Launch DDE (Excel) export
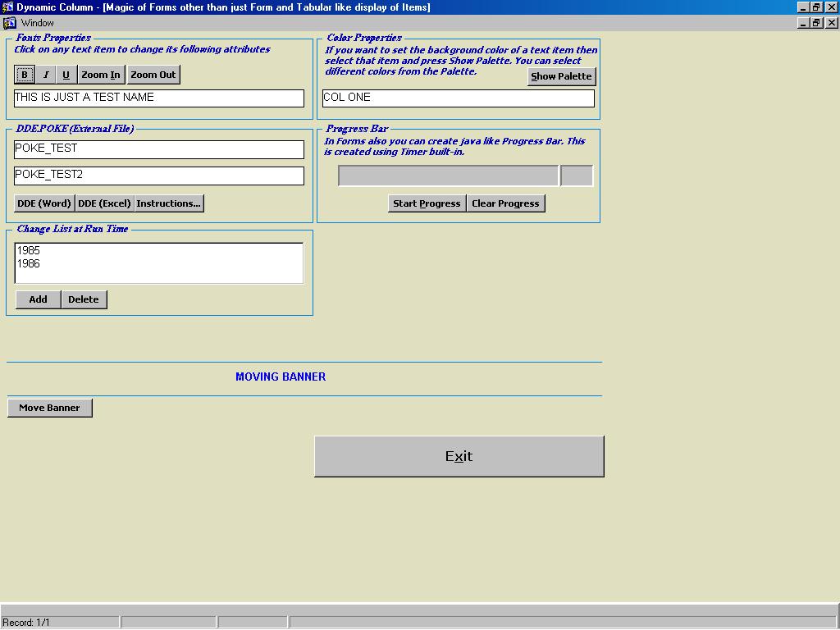The image size is (840, 630). [104, 203]
